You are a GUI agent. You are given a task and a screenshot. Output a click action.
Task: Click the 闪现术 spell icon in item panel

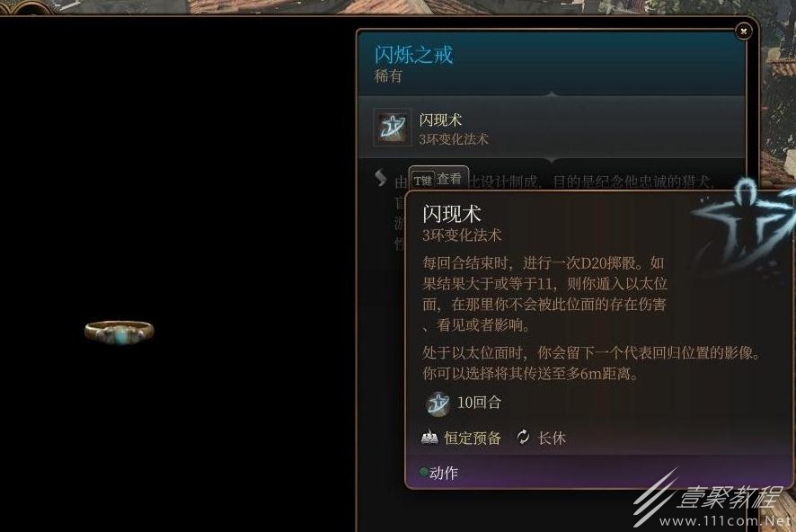[392, 128]
